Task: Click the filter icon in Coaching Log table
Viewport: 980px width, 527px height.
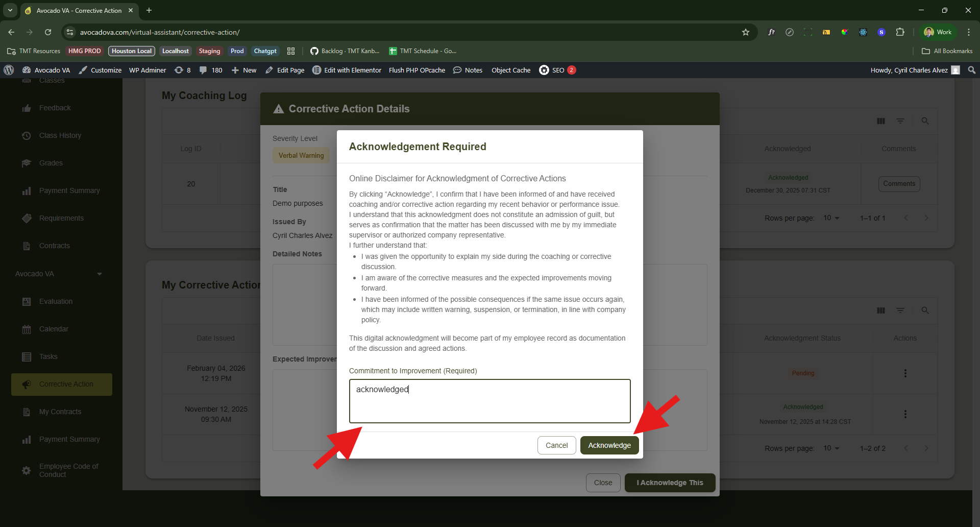Action: pyautogui.click(x=900, y=121)
